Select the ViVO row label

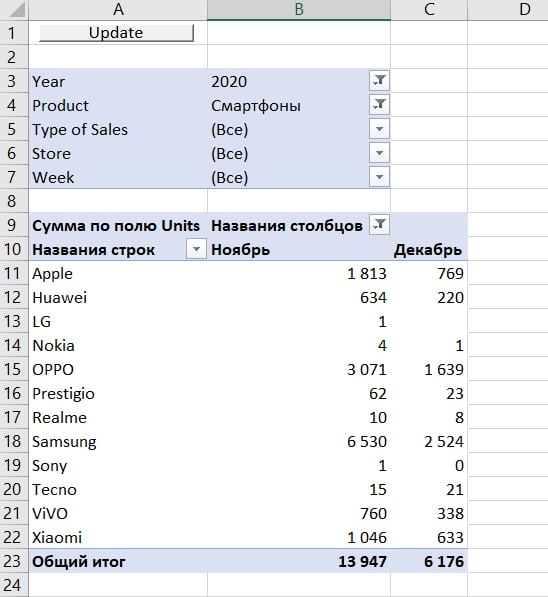118,513
